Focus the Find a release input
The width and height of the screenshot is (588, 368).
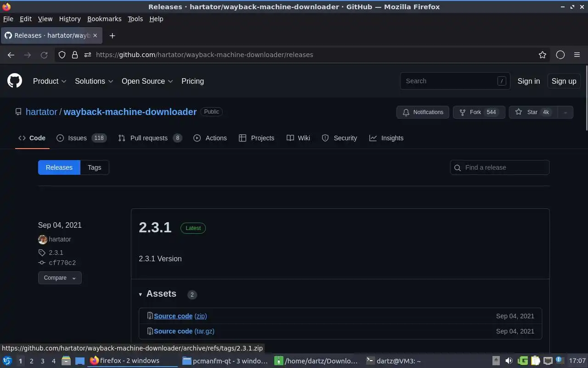coord(500,167)
